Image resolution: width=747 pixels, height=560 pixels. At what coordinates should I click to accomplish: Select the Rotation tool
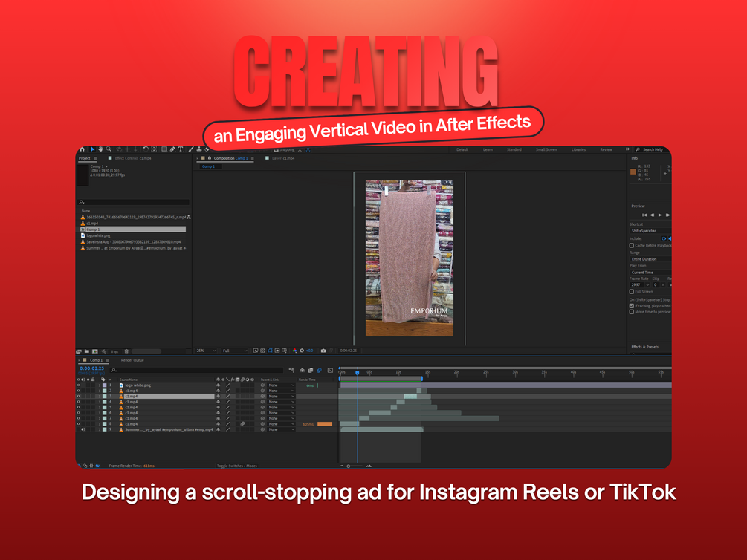[146, 149]
